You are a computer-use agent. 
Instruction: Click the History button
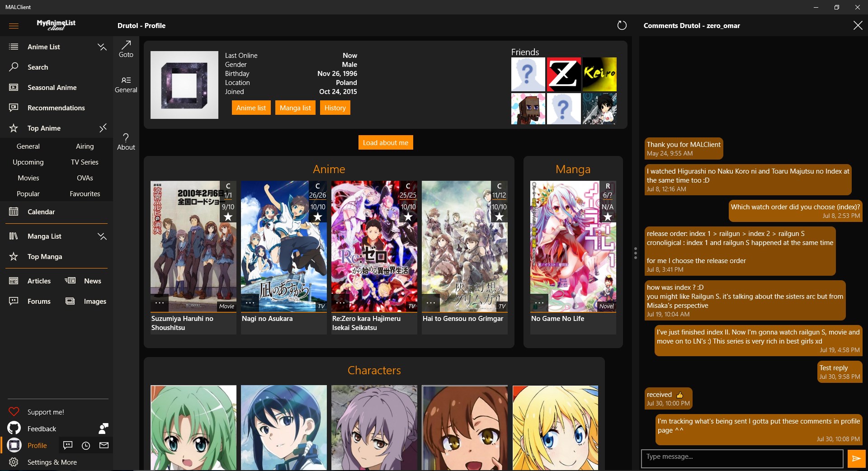335,108
